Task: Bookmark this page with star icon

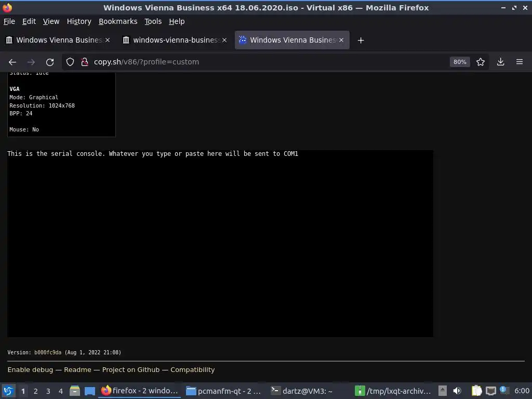Action: click(x=481, y=62)
